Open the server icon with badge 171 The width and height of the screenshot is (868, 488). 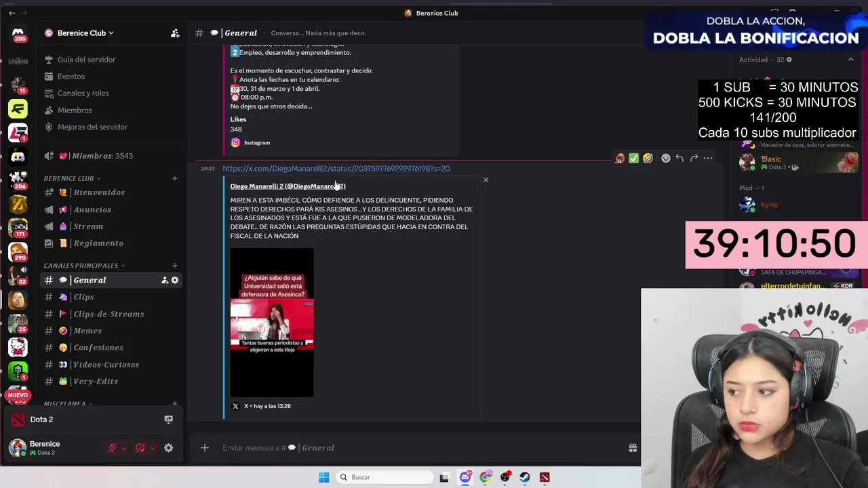[x=18, y=228]
